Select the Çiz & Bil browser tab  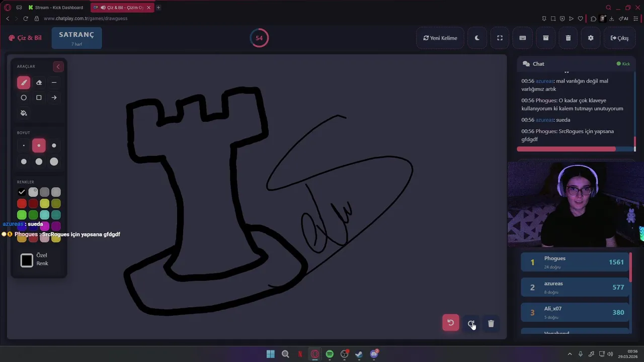pos(122,8)
